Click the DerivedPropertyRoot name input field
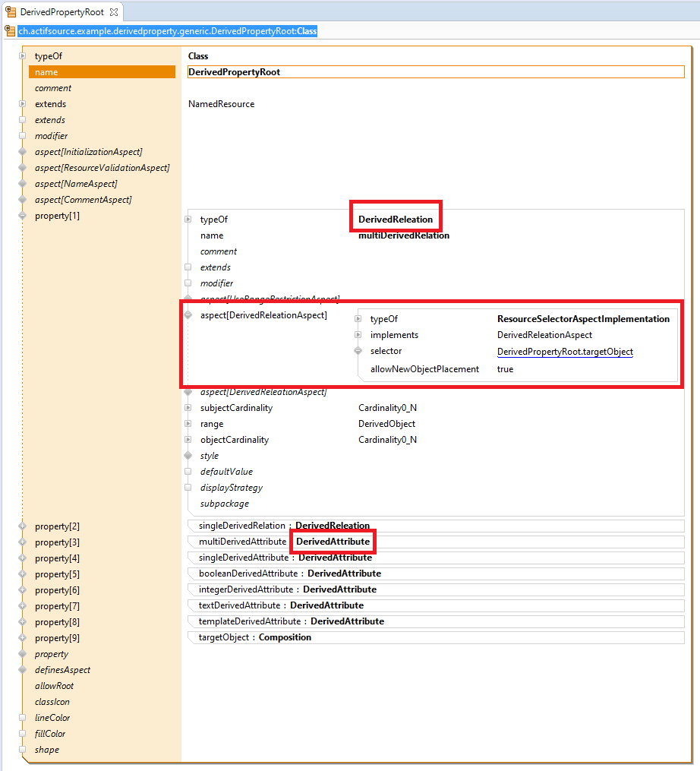Viewport: 700px width, 771px height. click(436, 72)
